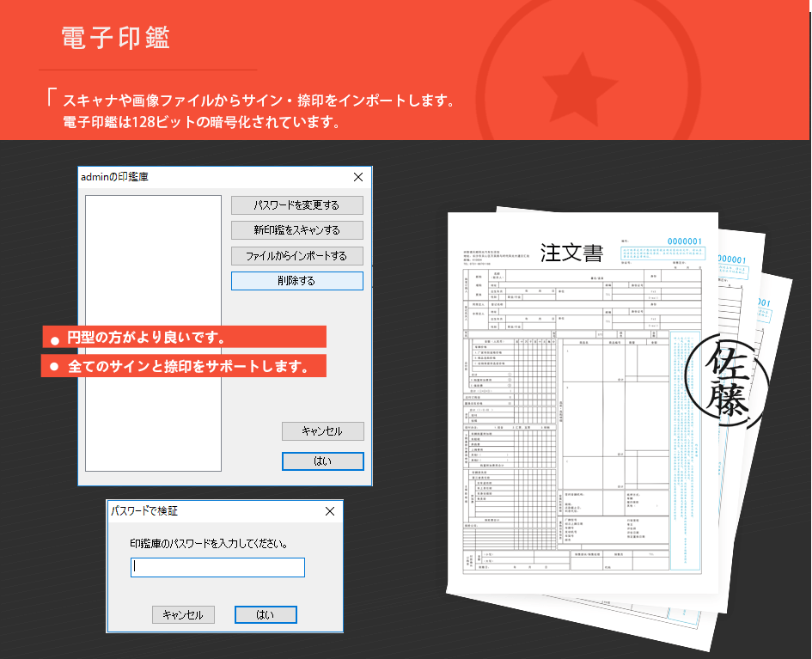Click document number 0000001 on the front 注文書
812x659 pixels.
point(684,241)
